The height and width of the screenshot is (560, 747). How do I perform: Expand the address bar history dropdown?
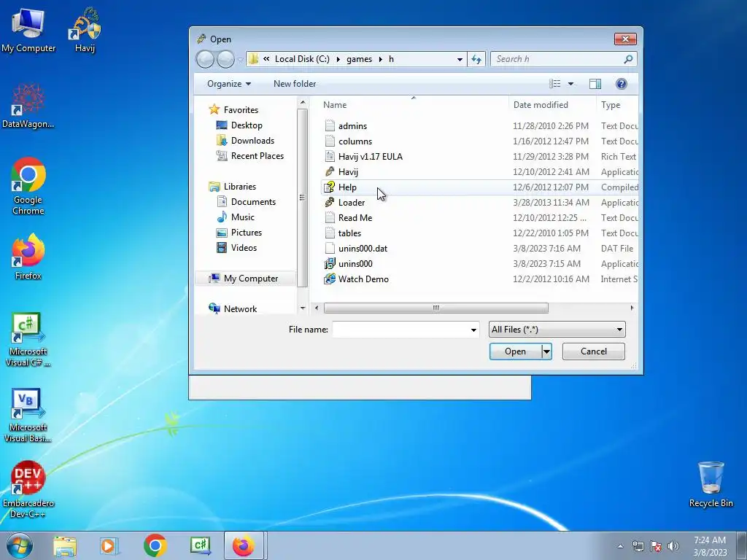460,59
